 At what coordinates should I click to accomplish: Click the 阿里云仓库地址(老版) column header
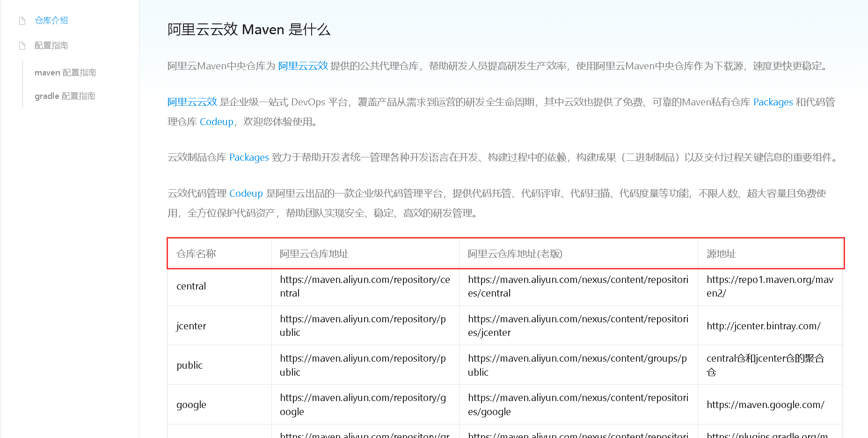578,254
